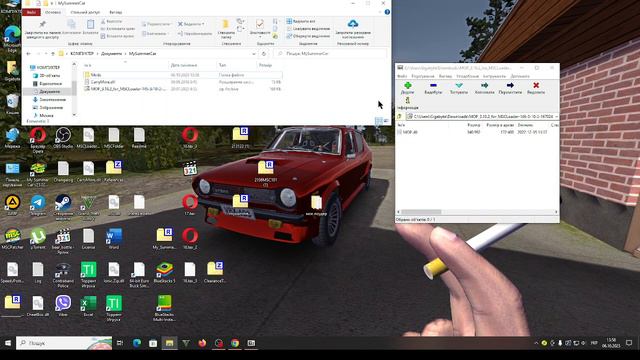Image resolution: width=640 pixels, height=360 pixels.
Task: Open Word desktop shortcut
Action: [x=114, y=239]
